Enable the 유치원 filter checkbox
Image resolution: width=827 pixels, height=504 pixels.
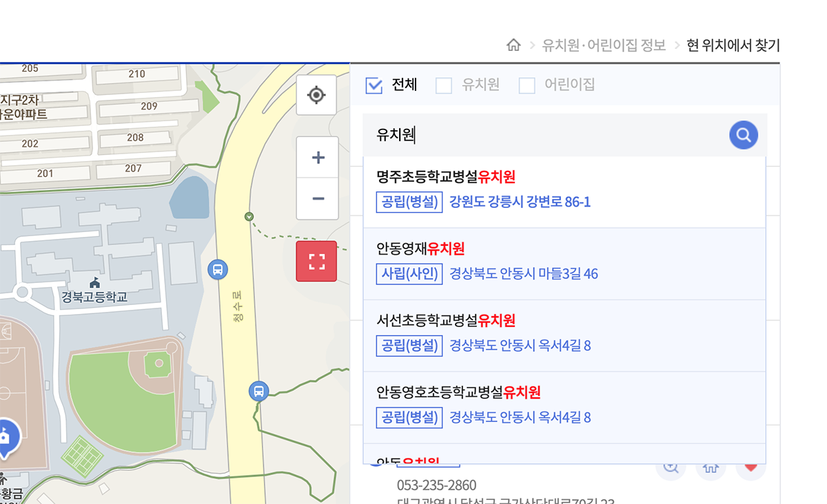444,85
